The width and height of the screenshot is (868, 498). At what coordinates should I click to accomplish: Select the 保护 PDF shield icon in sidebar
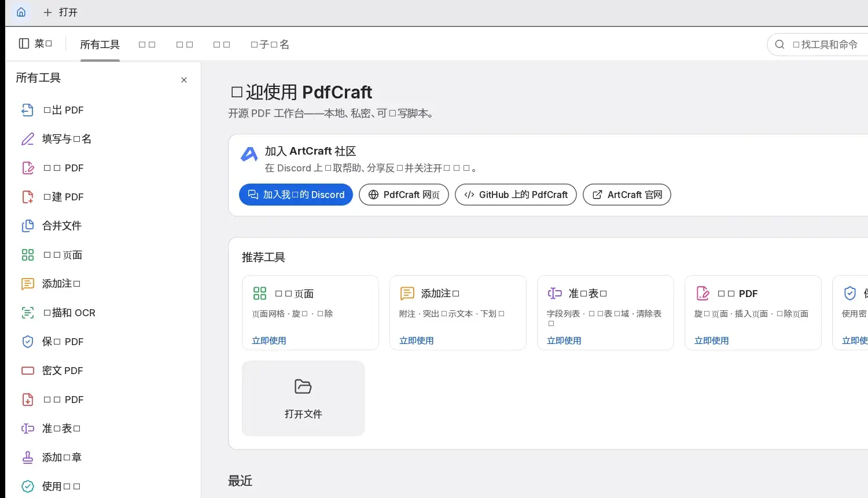pos(28,342)
